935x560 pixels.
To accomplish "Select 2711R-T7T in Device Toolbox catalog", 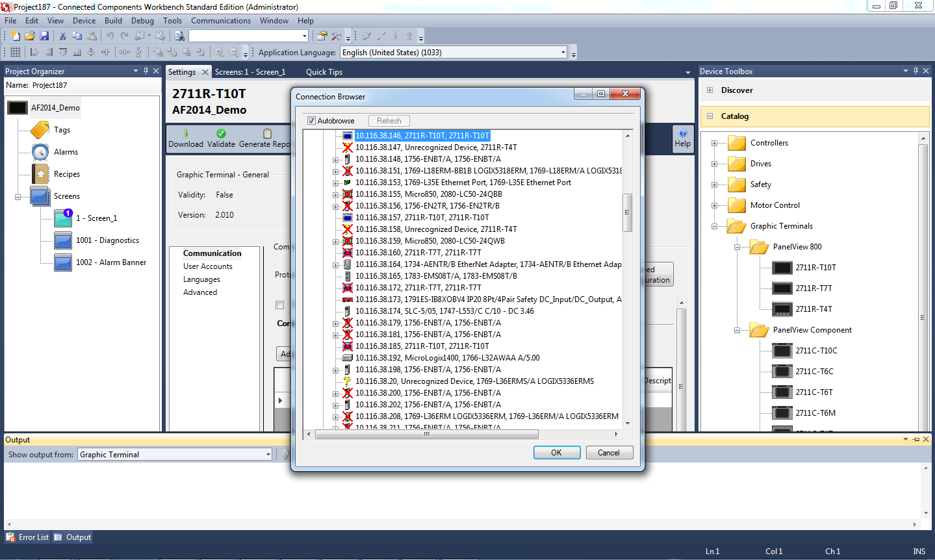I will click(x=813, y=288).
